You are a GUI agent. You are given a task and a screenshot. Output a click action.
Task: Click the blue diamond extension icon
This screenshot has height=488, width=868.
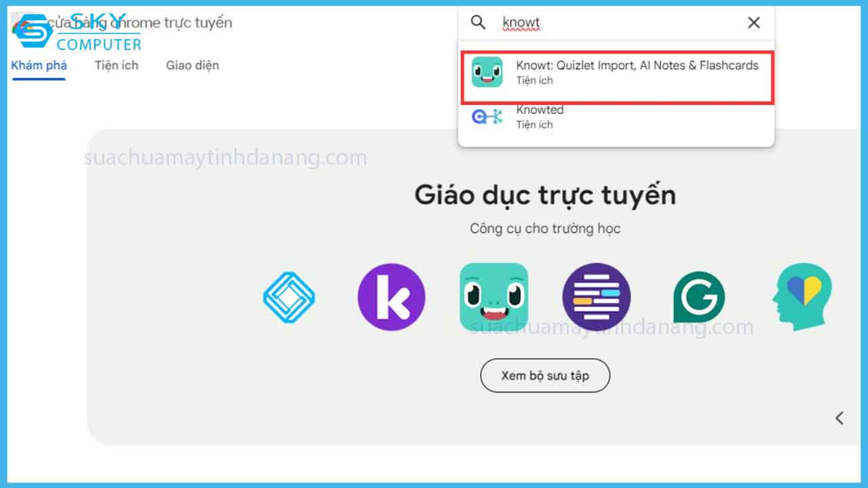coord(289,297)
